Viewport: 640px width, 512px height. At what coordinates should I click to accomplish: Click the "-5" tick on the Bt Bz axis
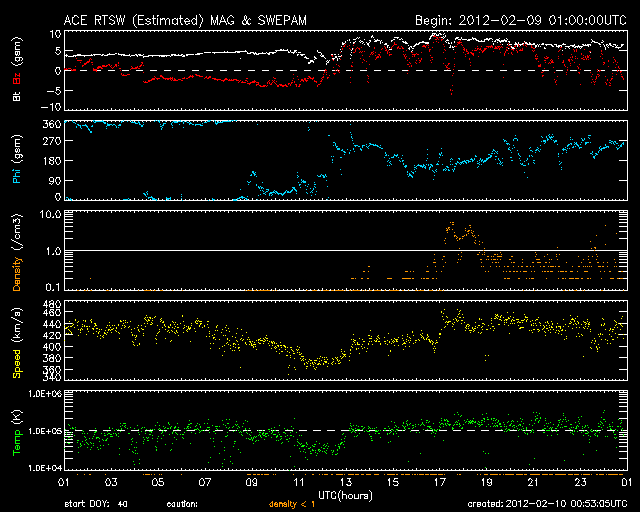pyautogui.click(x=53, y=90)
